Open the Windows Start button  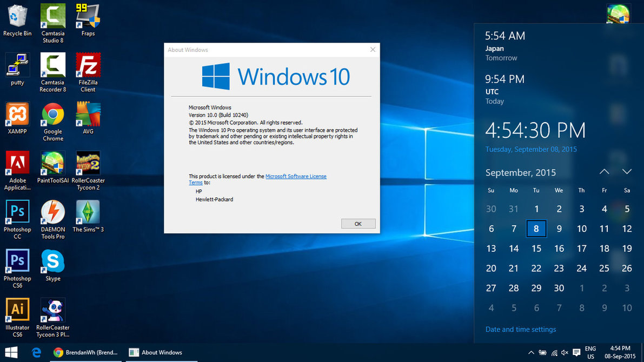coord(11,353)
